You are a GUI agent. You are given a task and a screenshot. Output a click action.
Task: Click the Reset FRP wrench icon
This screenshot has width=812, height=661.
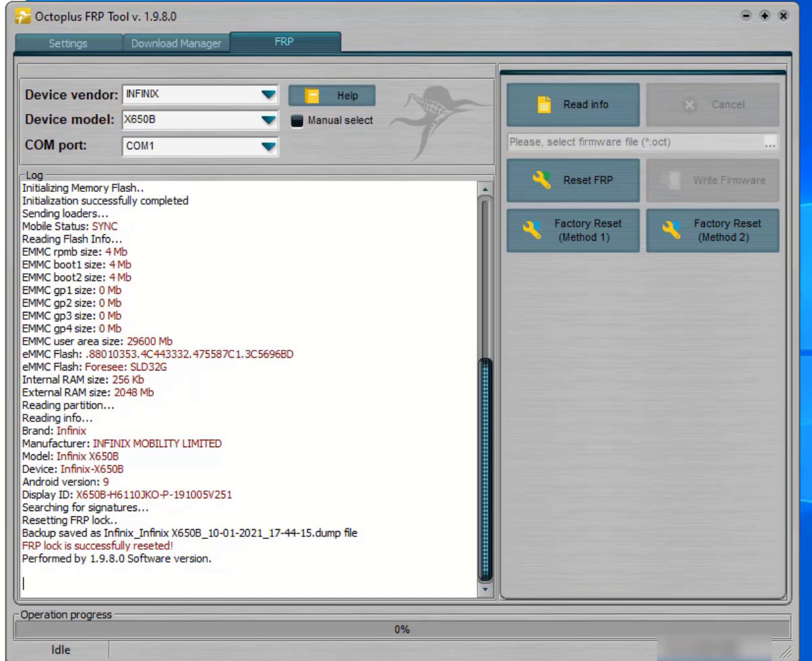[x=542, y=180]
